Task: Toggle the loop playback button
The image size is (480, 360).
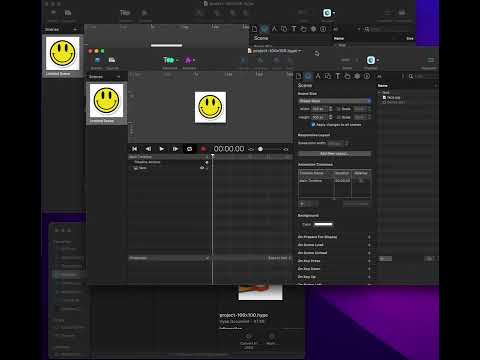Action: point(189,149)
